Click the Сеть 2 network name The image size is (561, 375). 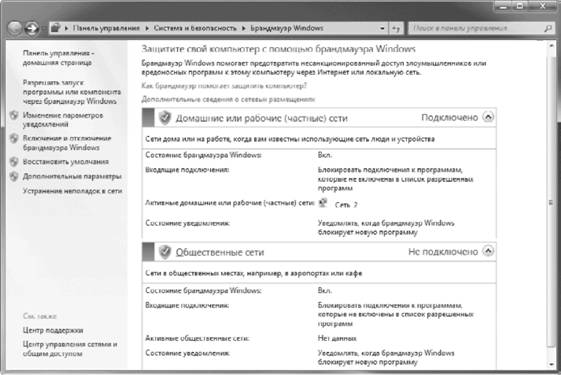coord(346,205)
